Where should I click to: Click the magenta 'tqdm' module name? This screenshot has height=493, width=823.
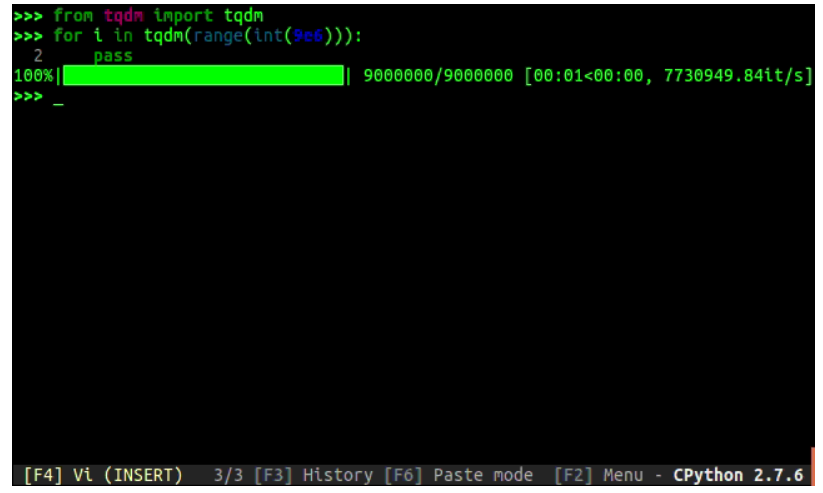coord(123,16)
